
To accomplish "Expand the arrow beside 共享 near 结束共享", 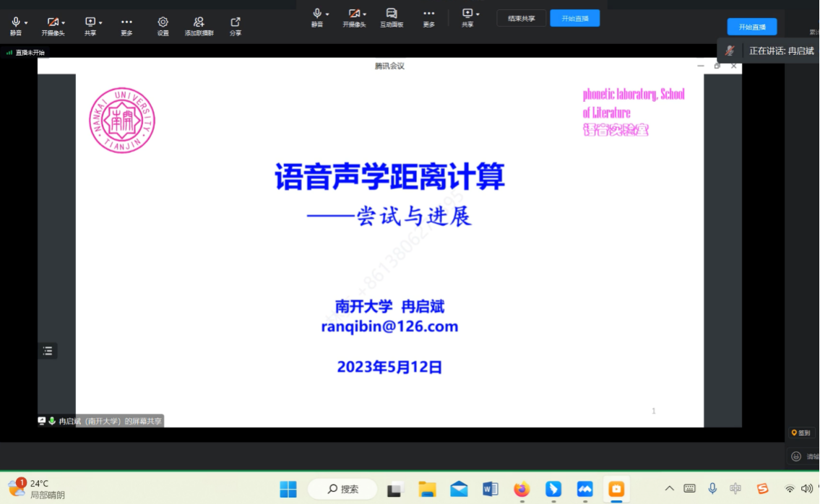I will tap(478, 14).
